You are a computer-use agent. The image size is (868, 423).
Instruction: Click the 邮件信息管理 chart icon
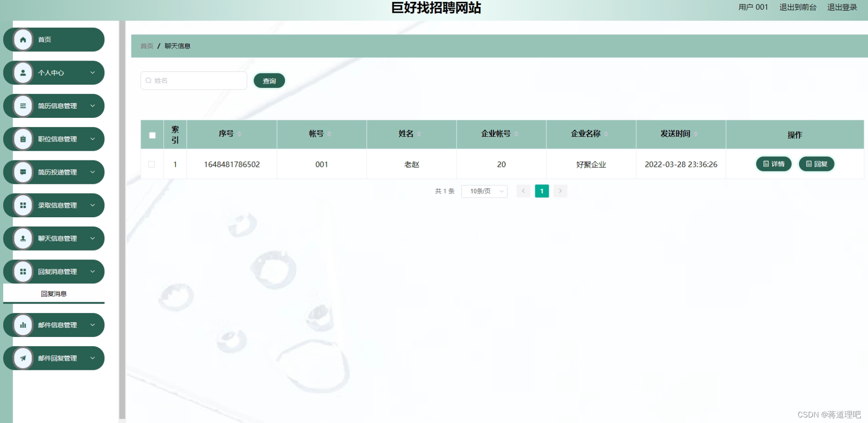(23, 325)
